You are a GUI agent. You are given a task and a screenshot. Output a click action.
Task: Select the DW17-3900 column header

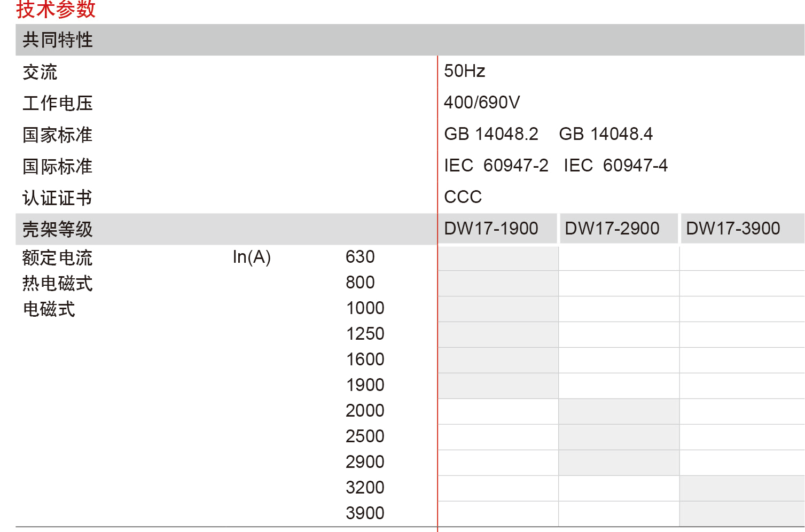733,229
